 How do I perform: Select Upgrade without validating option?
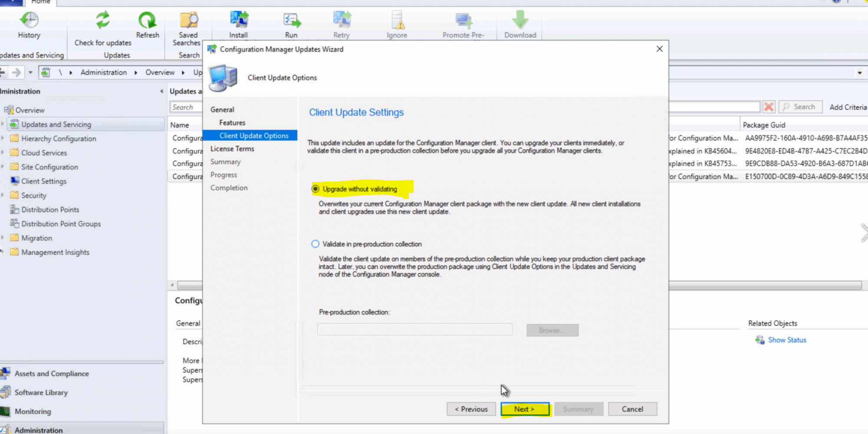316,189
